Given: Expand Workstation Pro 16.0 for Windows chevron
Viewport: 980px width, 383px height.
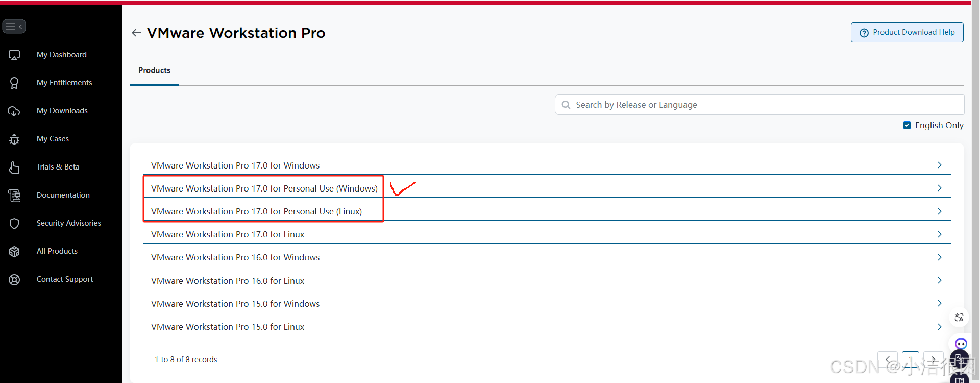Looking at the screenshot, I should (x=939, y=257).
